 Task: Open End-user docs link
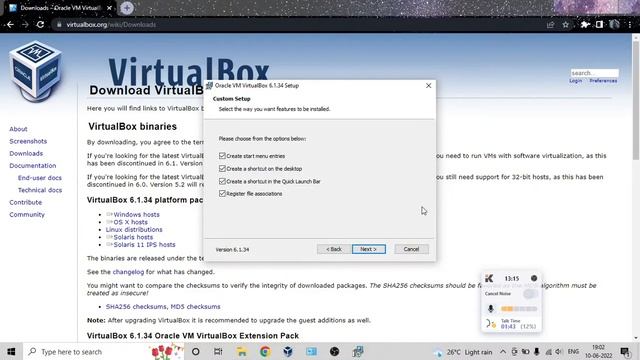tap(40, 178)
